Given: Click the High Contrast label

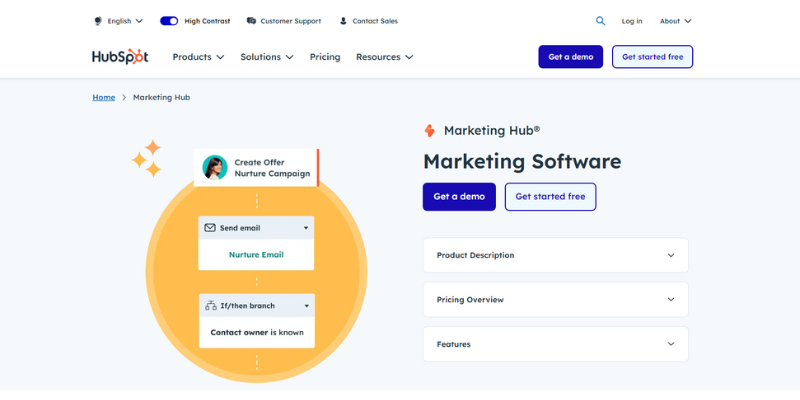Looking at the screenshot, I should pyautogui.click(x=207, y=21).
